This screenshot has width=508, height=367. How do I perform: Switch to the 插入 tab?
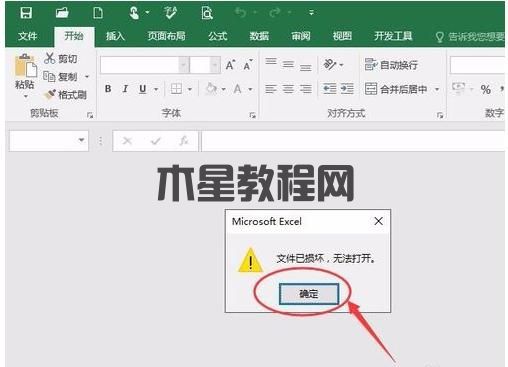115,36
